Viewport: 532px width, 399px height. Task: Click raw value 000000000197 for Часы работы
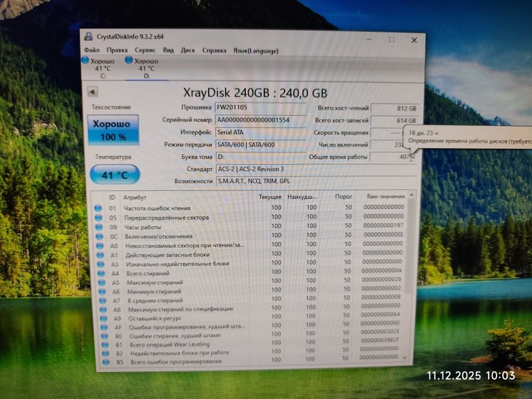pyautogui.click(x=383, y=226)
